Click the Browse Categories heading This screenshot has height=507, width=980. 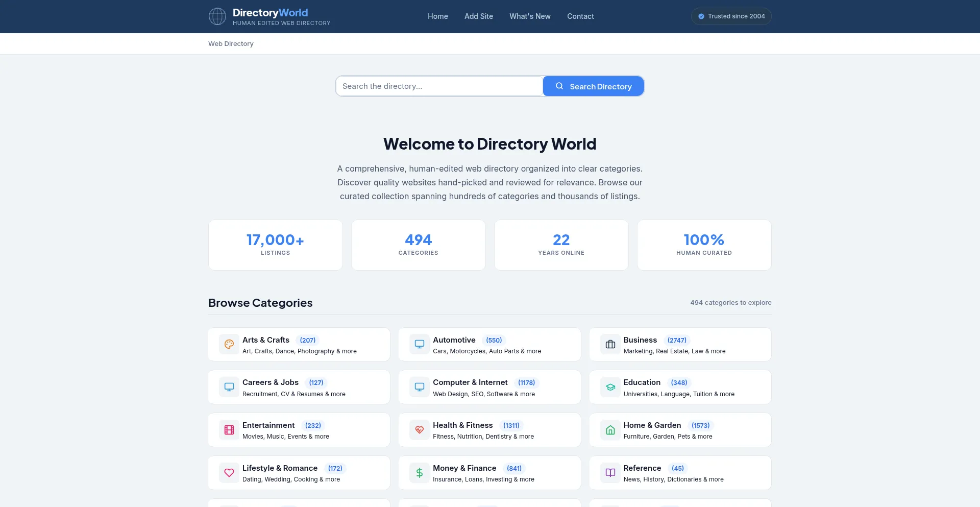tap(260, 303)
